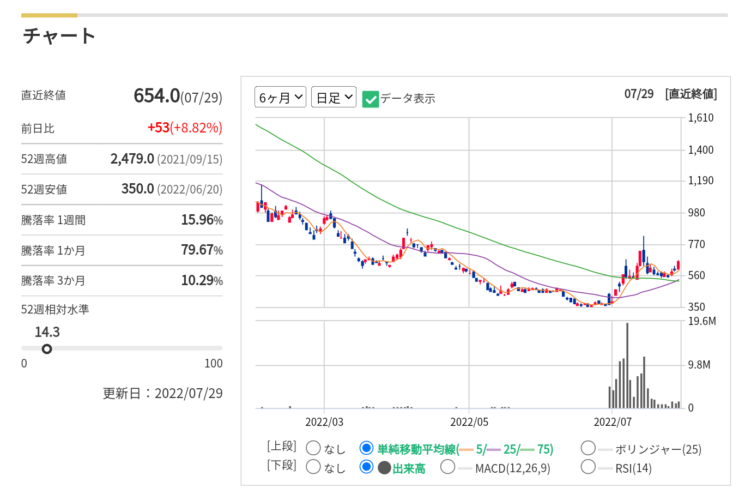This screenshot has width=745, height=500.
Task: Open the 6ヶ月 period dropdown
Action: (280, 97)
